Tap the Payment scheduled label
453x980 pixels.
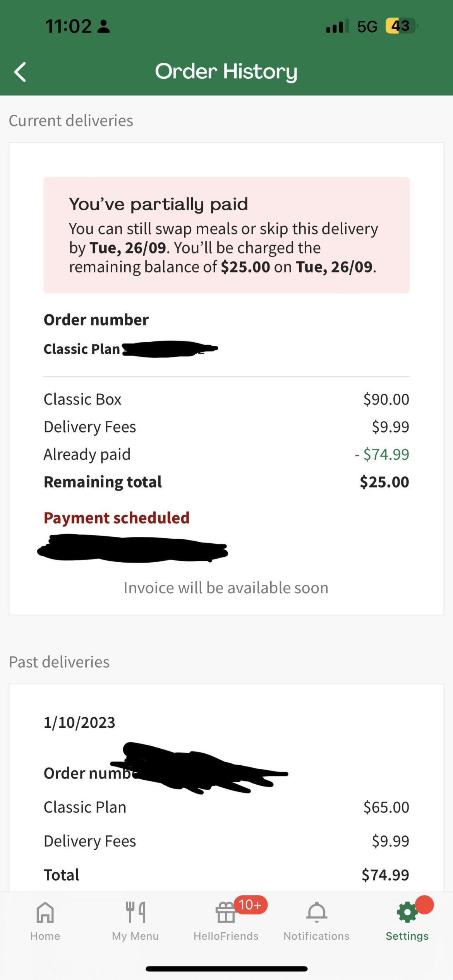[x=116, y=518]
